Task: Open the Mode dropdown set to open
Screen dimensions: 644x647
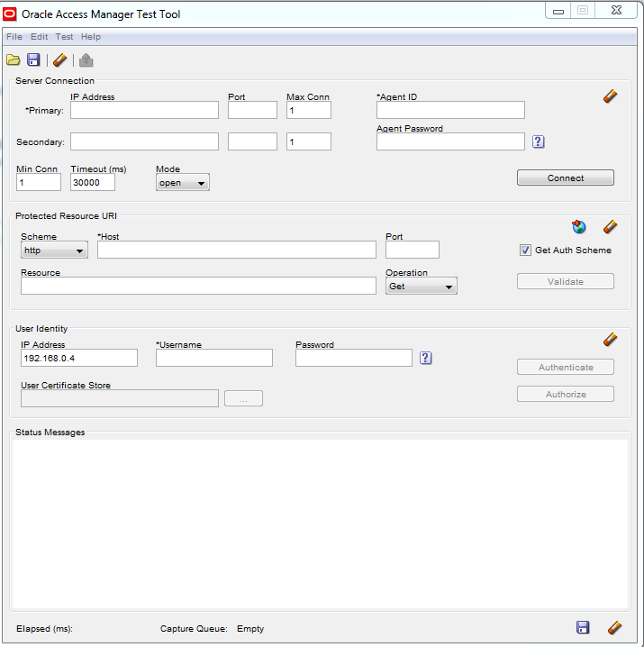Action: [183, 182]
